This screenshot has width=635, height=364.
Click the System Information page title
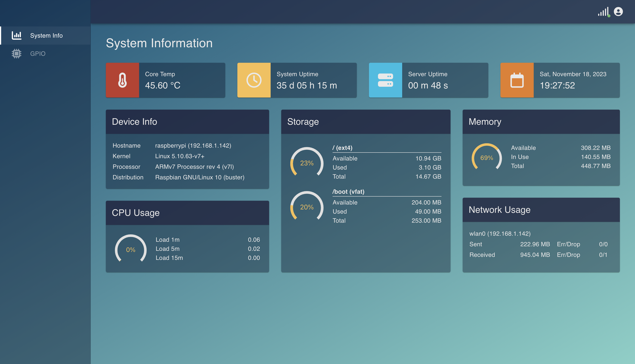click(x=159, y=43)
